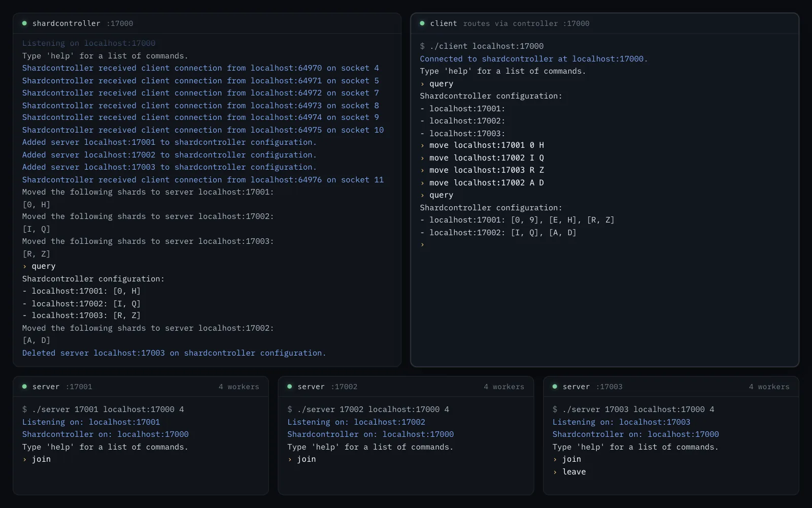Click '4 workers' label in server :17002 pane

coord(504,387)
